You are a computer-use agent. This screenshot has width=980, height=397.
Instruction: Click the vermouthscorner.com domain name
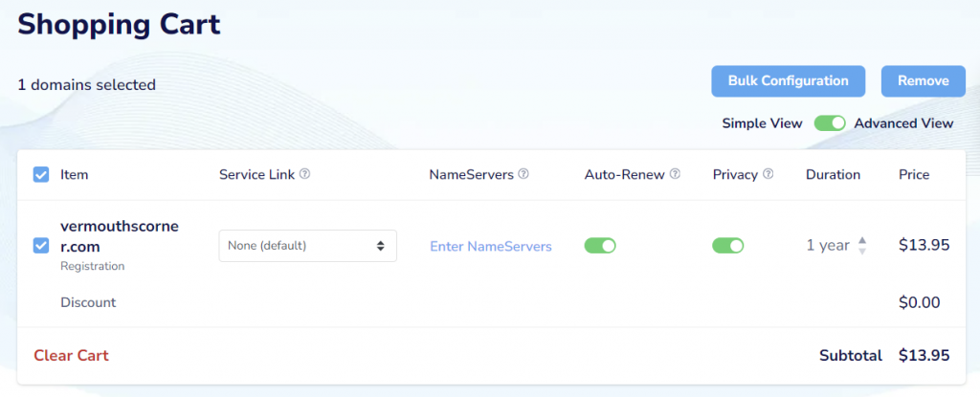tap(119, 235)
